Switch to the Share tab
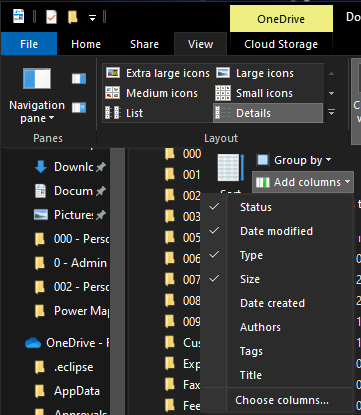 coord(144,44)
